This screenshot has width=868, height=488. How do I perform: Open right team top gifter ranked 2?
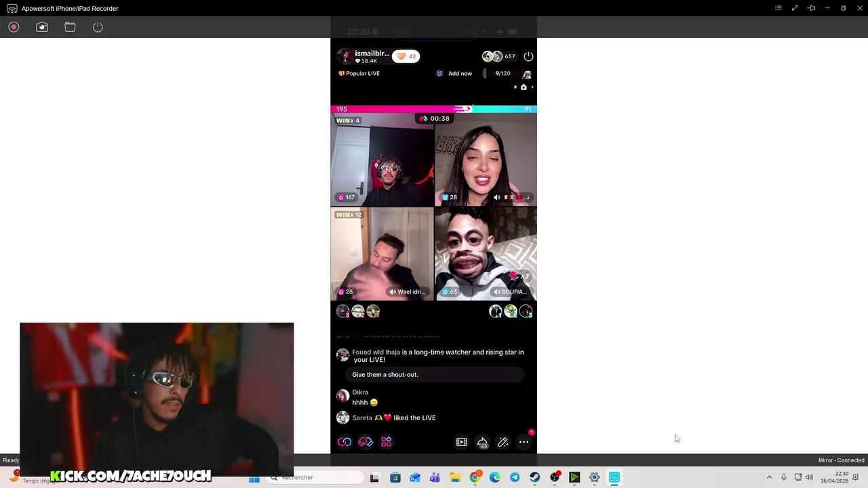point(511,311)
